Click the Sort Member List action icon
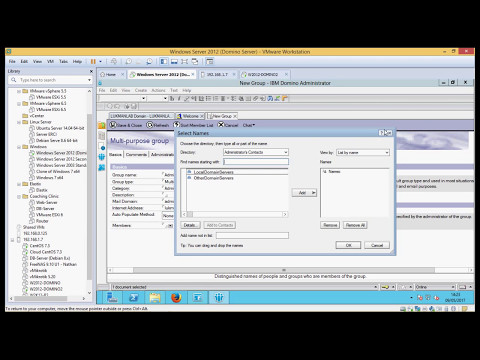The height and width of the screenshot is (360, 480). click(176, 125)
